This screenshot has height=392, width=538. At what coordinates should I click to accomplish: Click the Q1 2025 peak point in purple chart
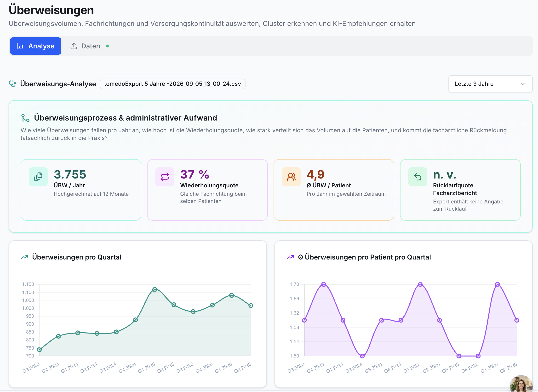(x=420, y=284)
